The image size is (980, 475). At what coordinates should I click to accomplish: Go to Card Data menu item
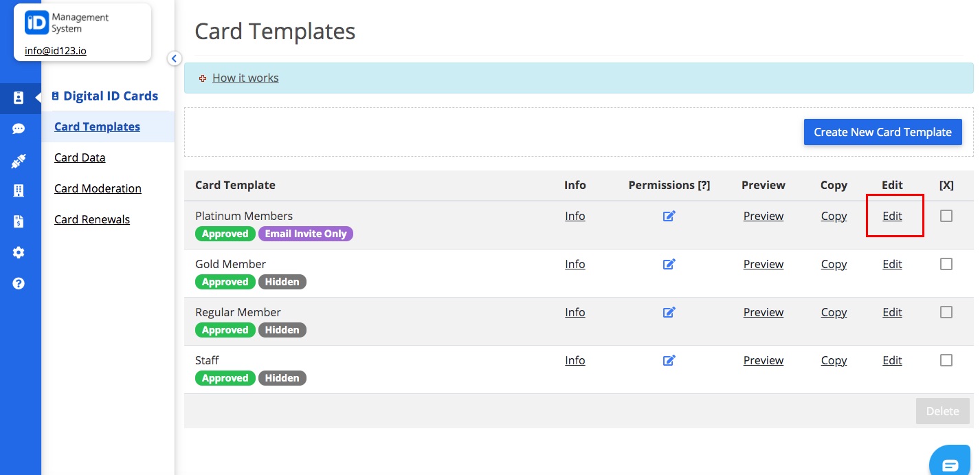(80, 157)
